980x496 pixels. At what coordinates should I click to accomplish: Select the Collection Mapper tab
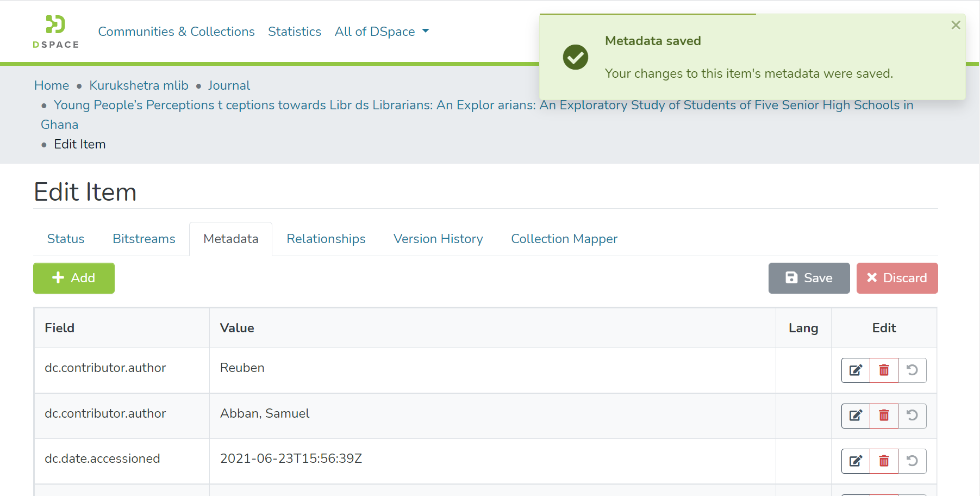564,239
